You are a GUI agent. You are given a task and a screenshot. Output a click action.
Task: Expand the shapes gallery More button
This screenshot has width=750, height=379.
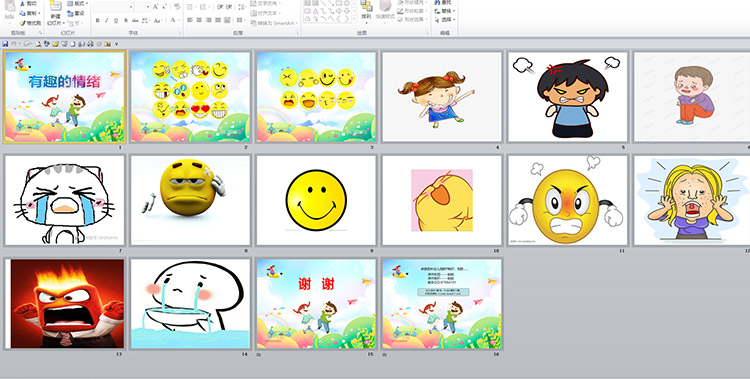point(354,19)
